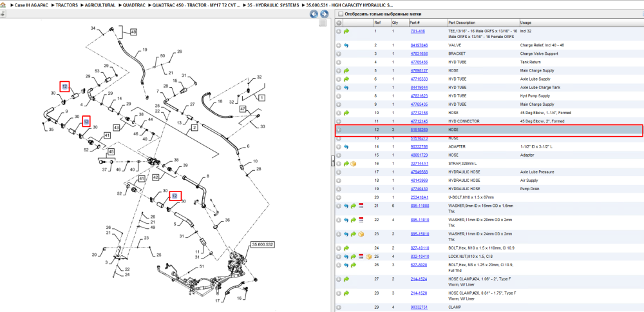Image resolution: width=644 pixels, height=312 pixels.
Task: Open 'TRACTORS' breadcrumb
Action: click(66, 5)
